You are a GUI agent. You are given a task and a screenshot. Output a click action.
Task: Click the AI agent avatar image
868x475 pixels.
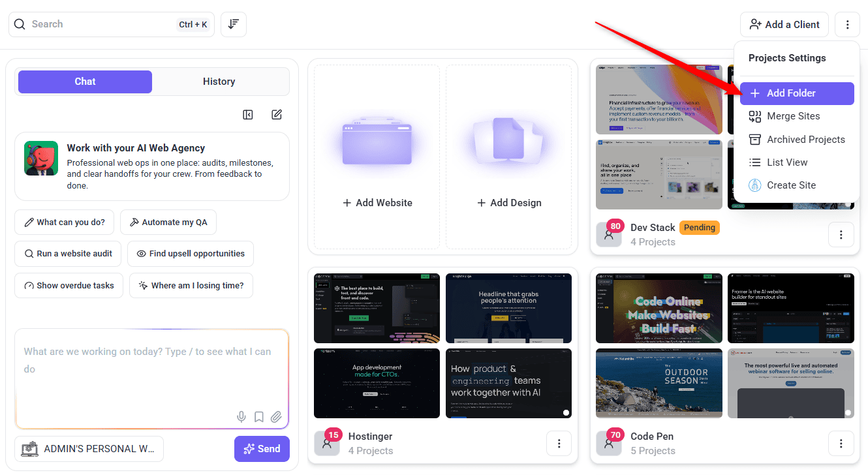click(41, 159)
